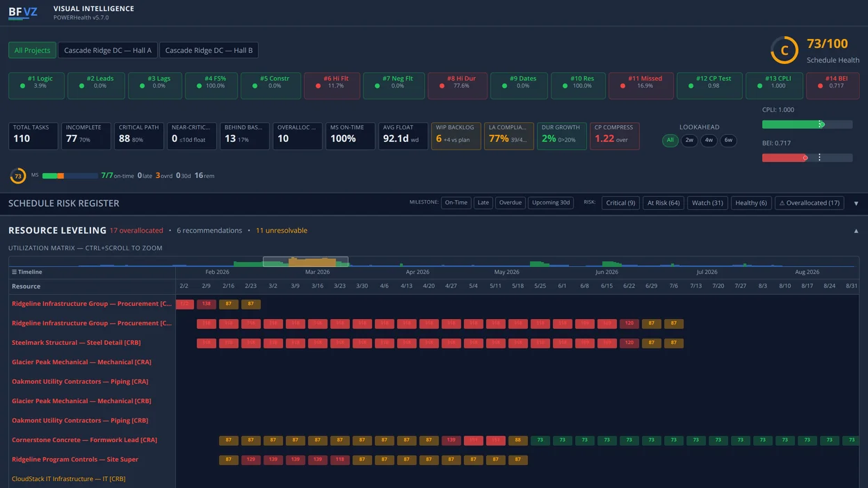Image resolution: width=868 pixels, height=488 pixels.
Task: Select the All Projects tab
Action: [32, 50]
